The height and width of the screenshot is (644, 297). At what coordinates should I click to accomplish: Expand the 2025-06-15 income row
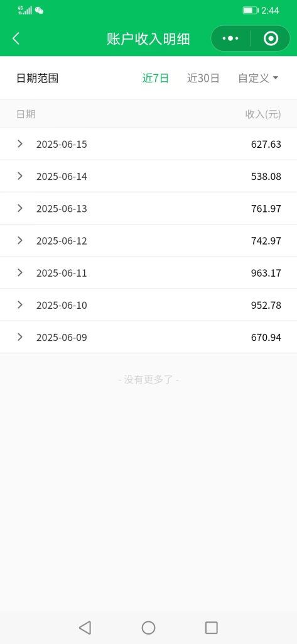(x=148, y=144)
